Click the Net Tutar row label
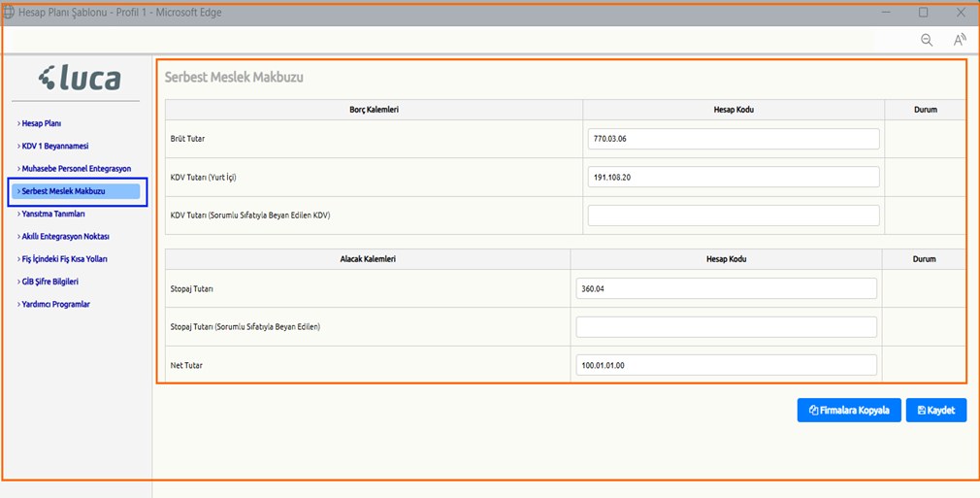The height and width of the screenshot is (498, 980). click(x=186, y=365)
